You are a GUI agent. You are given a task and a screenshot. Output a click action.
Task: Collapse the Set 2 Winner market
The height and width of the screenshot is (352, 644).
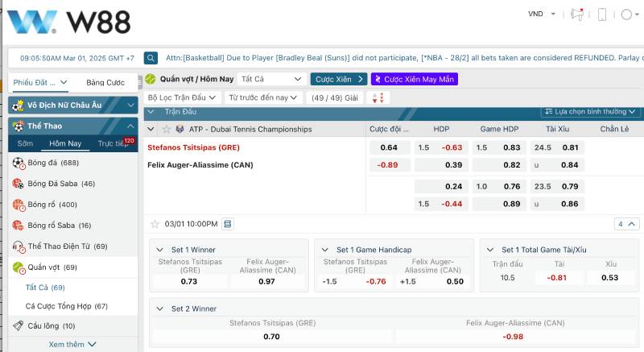click(160, 309)
